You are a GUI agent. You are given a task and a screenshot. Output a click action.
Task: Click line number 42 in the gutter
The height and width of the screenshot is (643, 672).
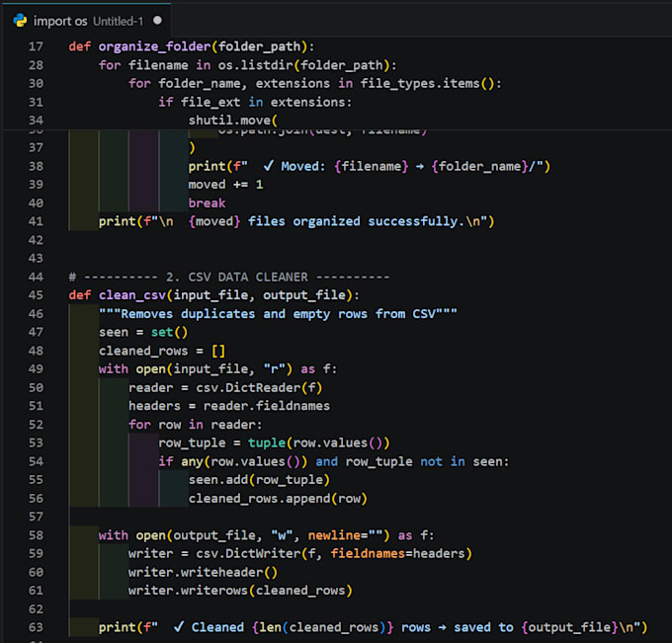pos(36,240)
